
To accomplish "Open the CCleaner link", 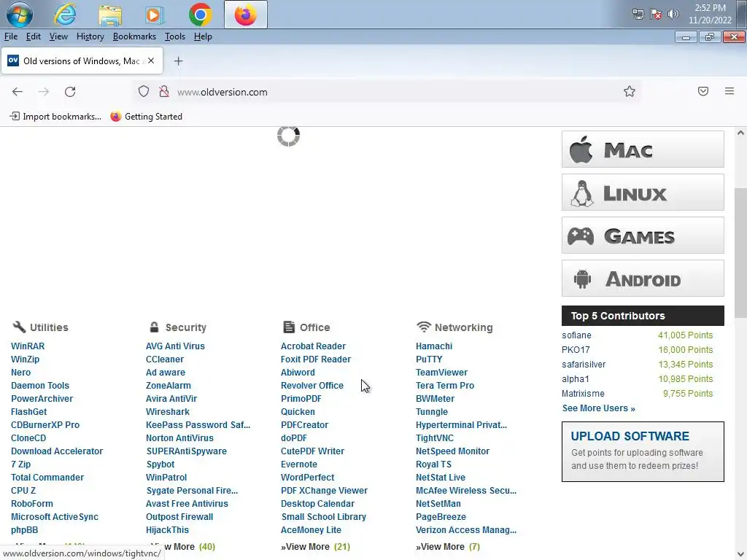I will (x=165, y=359).
